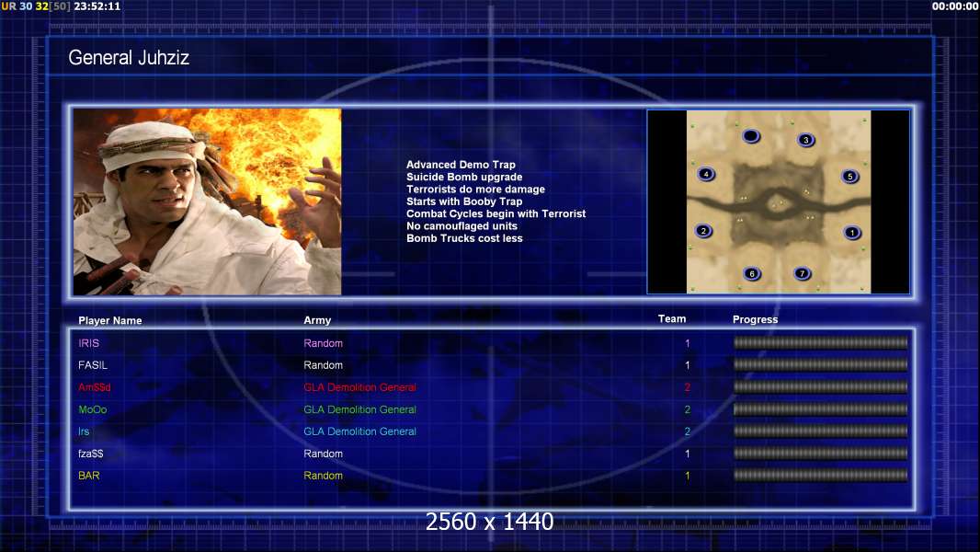Click the Player Name column header
980x552 pixels.
[110, 321]
